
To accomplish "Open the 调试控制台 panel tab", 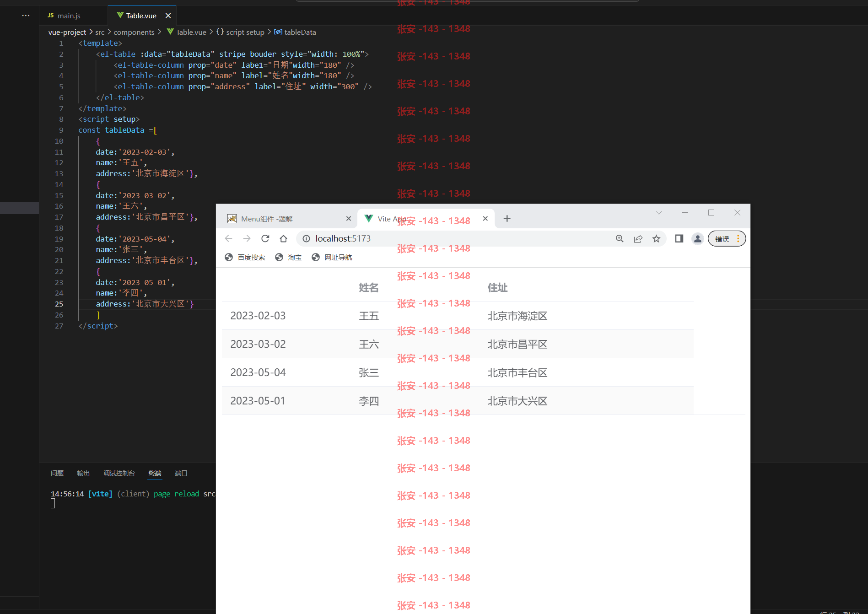I will [119, 473].
